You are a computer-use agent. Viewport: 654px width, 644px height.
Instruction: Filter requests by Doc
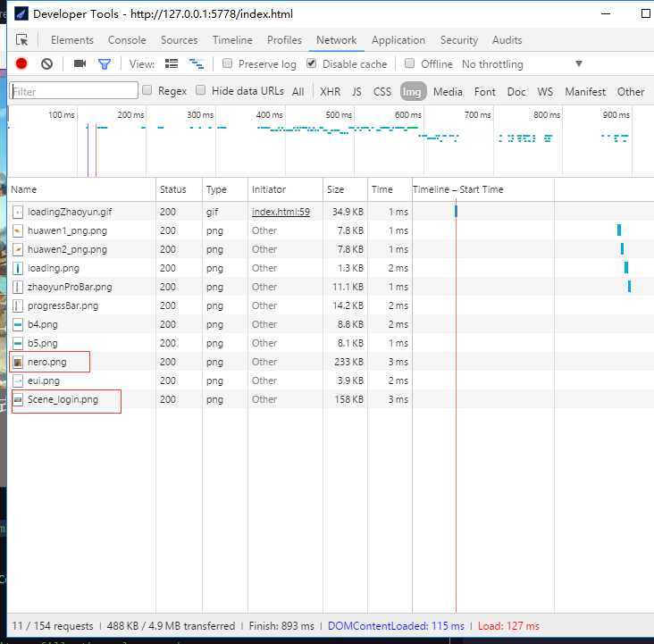(516, 92)
